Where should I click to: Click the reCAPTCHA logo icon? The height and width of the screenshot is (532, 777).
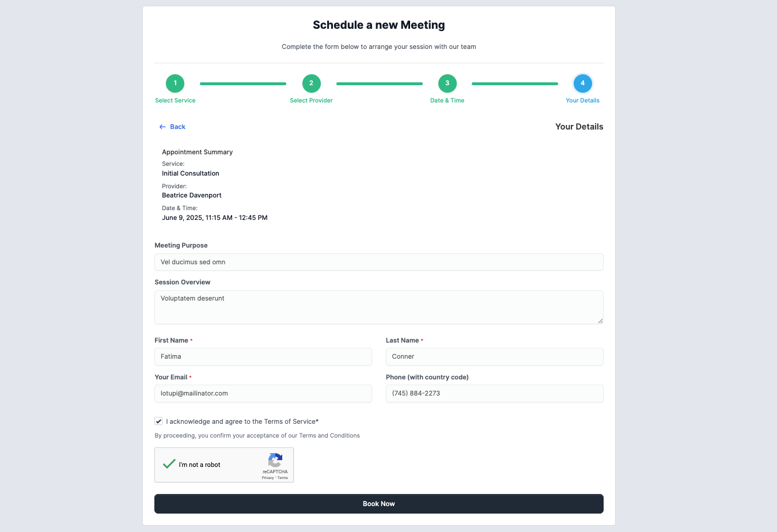point(275,460)
